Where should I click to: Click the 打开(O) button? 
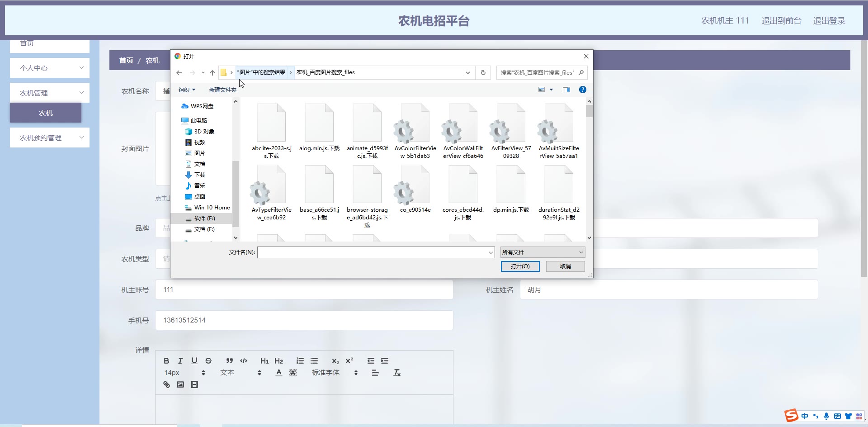click(x=520, y=266)
